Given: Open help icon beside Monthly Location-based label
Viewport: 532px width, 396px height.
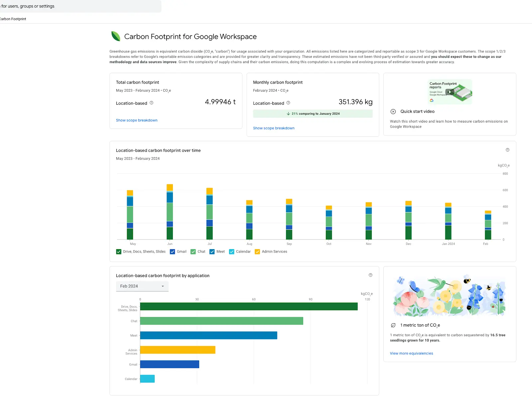Looking at the screenshot, I should coord(288,103).
